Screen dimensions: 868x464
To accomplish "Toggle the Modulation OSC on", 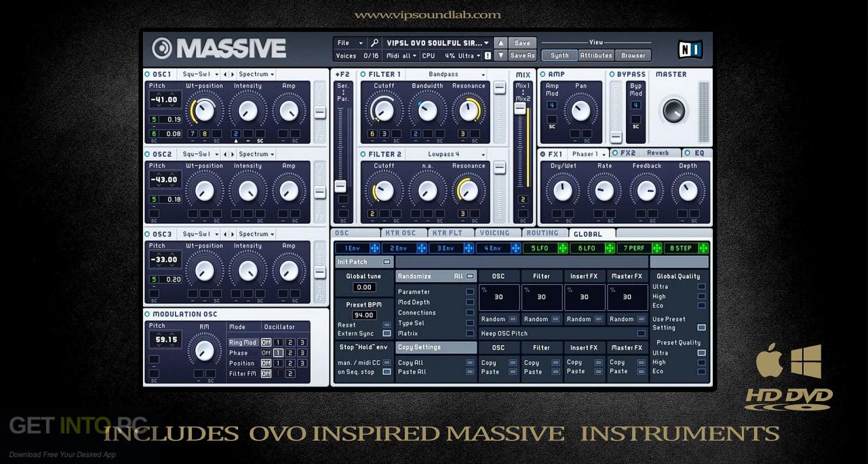I will (147, 314).
